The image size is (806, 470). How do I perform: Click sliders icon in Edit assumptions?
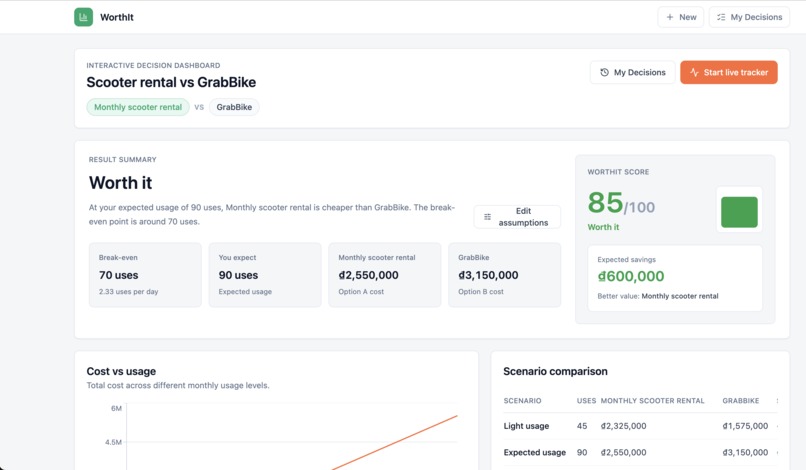coord(487,216)
